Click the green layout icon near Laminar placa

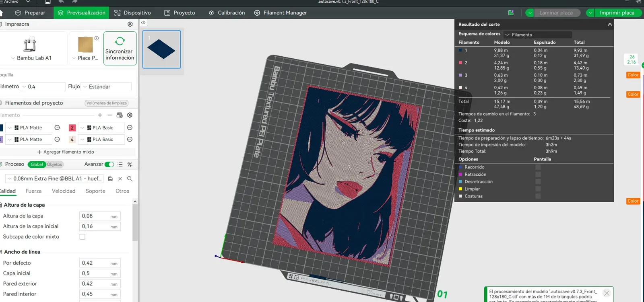(511, 13)
